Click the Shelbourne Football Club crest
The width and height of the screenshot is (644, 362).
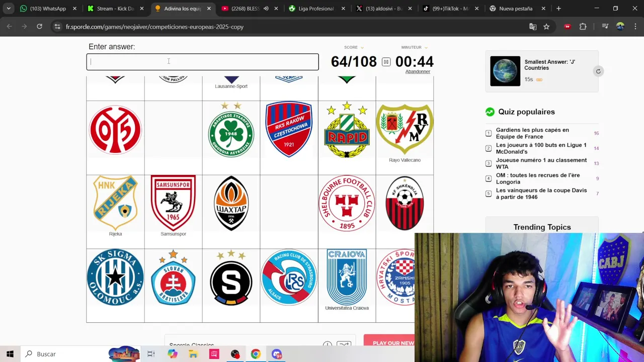347,203
